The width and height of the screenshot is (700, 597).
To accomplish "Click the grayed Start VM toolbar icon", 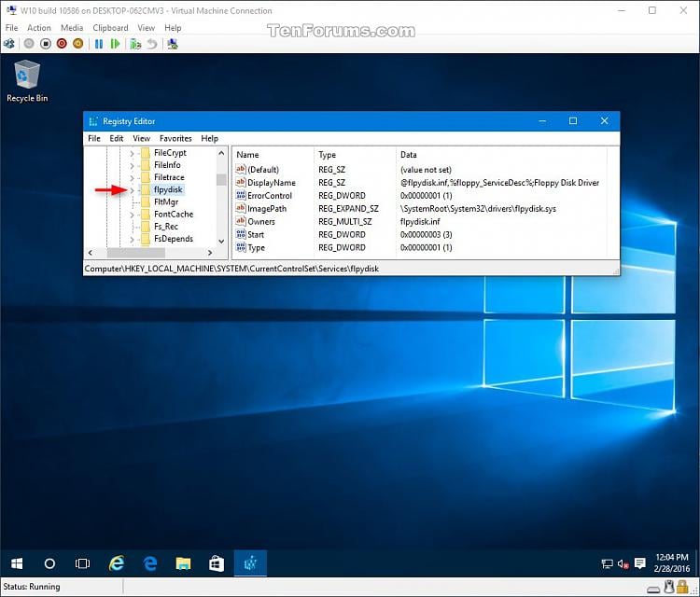I will click(x=29, y=44).
